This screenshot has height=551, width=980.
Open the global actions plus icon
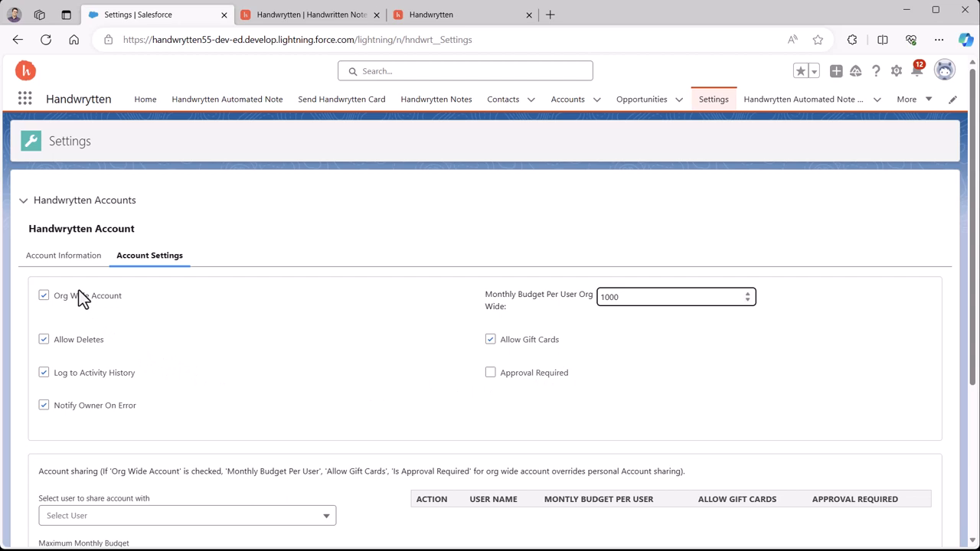coord(836,71)
